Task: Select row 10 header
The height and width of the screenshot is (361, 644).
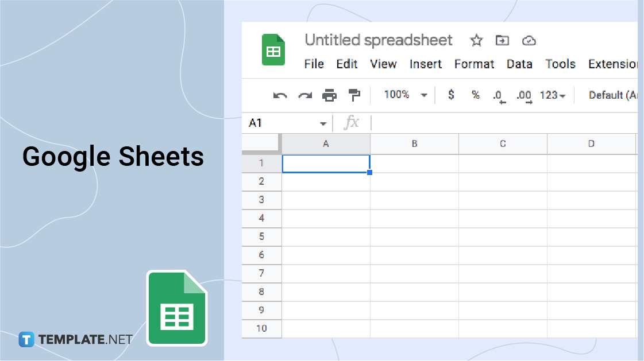Action: click(261, 329)
